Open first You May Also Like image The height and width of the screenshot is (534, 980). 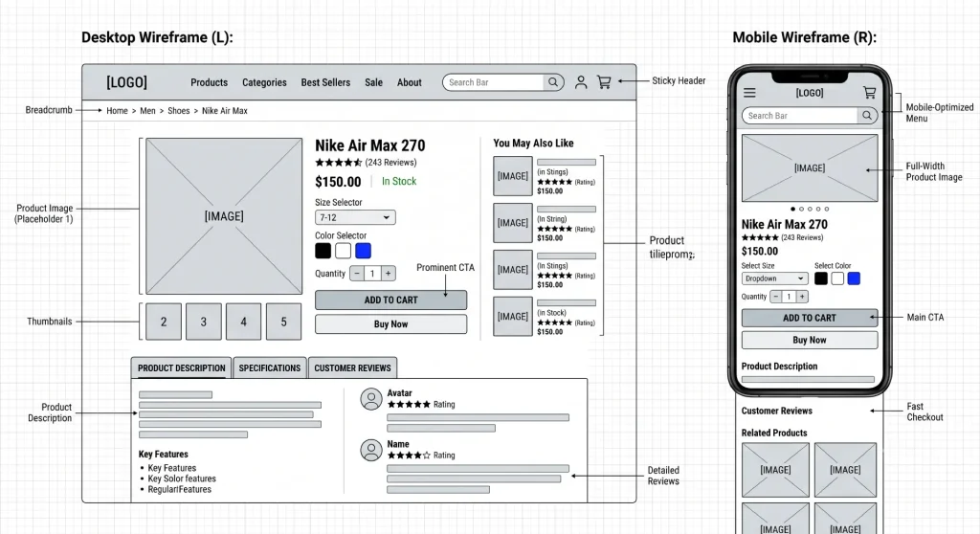(513, 176)
